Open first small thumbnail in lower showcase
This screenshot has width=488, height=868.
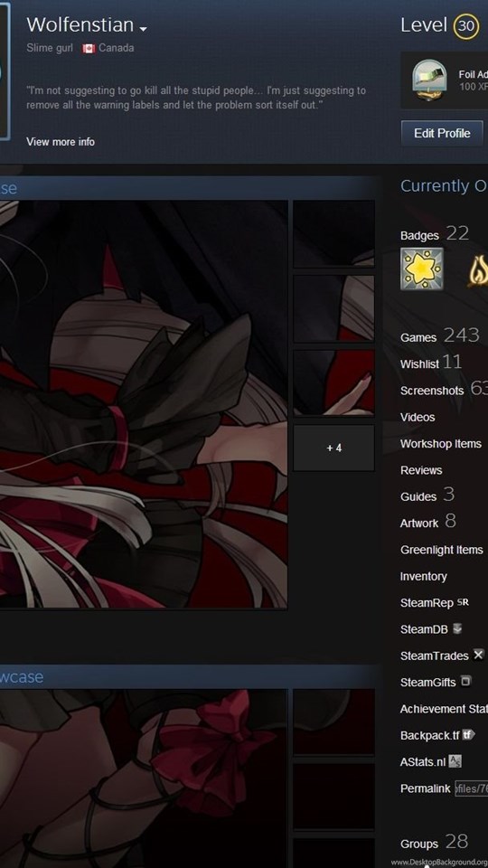tap(333, 722)
